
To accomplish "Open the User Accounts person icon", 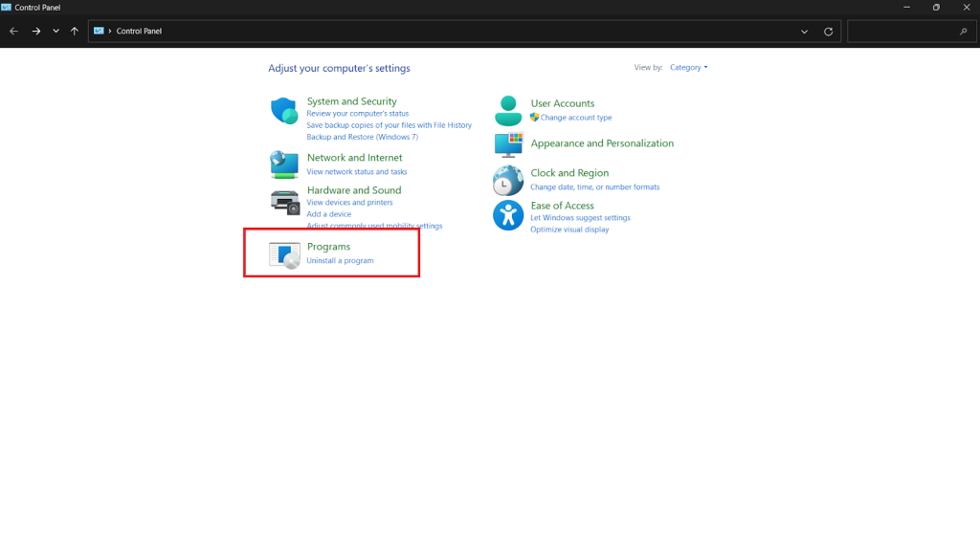I will pyautogui.click(x=508, y=111).
